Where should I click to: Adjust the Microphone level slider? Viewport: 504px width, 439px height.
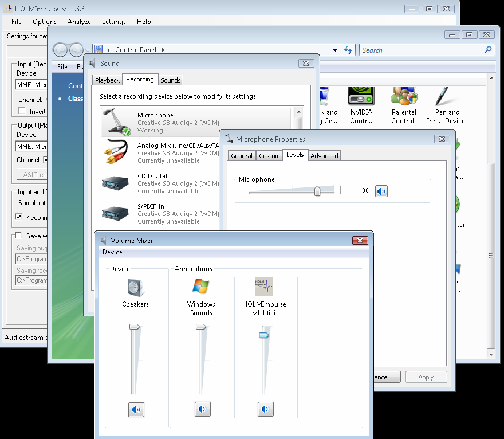317,191
